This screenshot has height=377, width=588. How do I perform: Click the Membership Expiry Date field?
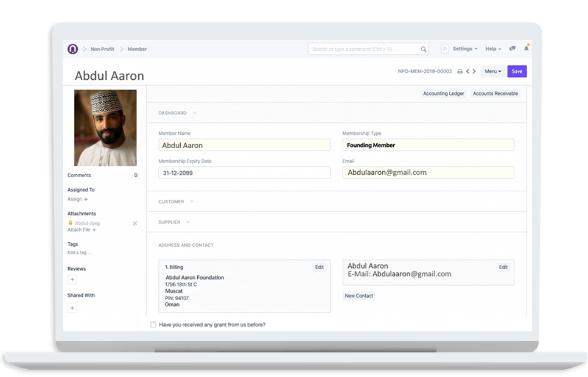tap(244, 172)
